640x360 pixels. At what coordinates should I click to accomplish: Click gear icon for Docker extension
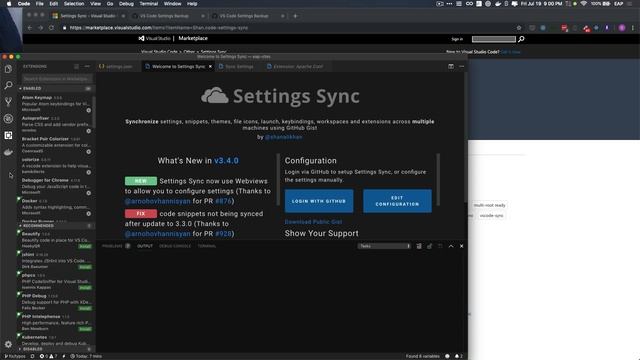point(89,213)
